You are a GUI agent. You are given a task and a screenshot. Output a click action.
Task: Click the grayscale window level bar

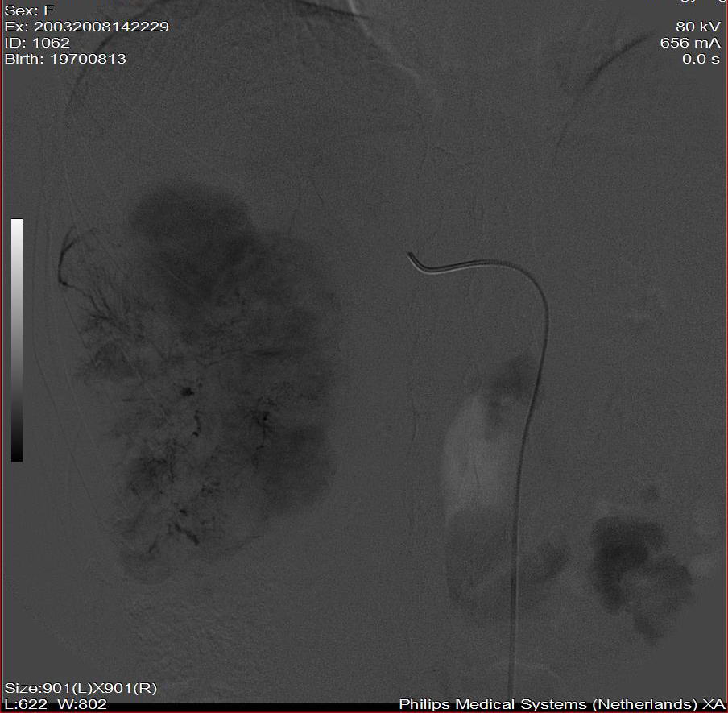[17, 338]
